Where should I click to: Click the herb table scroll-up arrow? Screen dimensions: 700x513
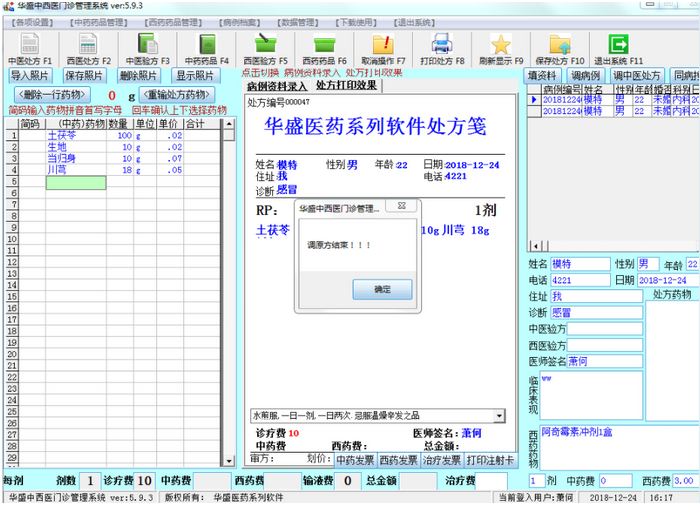[229, 124]
